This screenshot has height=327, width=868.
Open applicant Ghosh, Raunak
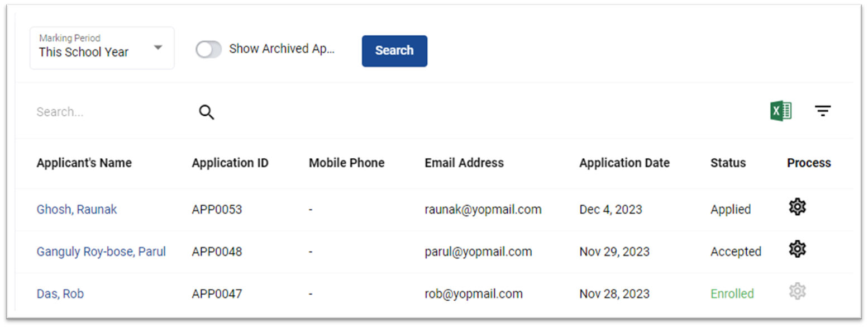pos(77,210)
